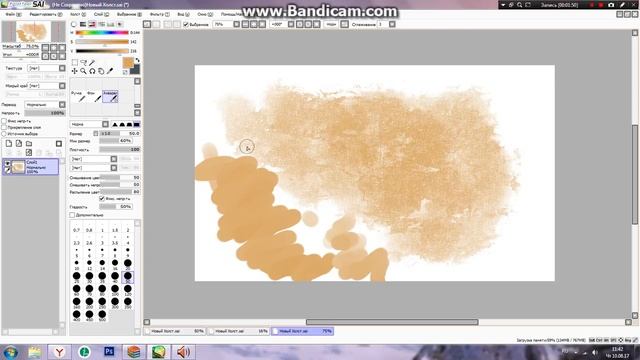Image resolution: width=640 pixels, height=360 pixels.
Task: Select the magic wand tool
Action: click(92, 62)
